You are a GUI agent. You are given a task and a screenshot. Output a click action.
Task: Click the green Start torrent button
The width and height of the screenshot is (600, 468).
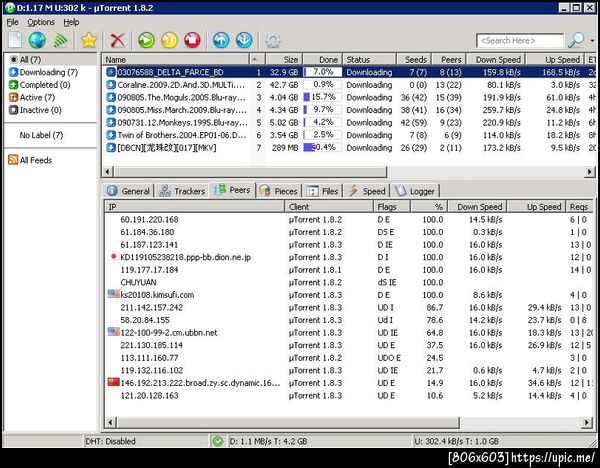click(x=146, y=40)
